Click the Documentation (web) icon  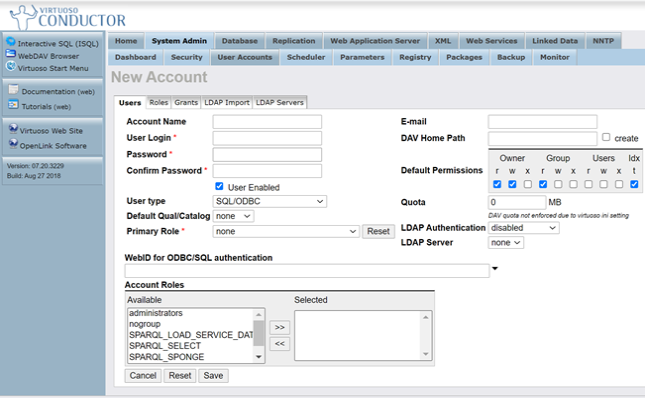click(14, 89)
